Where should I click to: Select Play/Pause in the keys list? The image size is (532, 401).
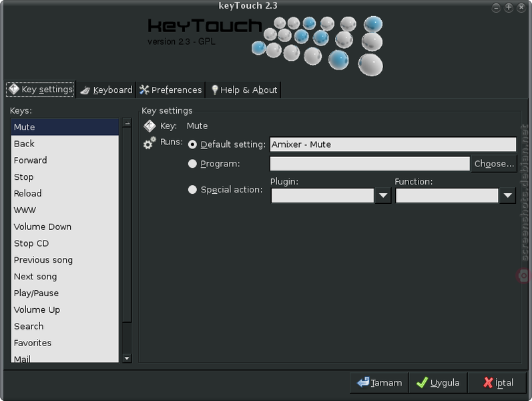[x=65, y=293]
